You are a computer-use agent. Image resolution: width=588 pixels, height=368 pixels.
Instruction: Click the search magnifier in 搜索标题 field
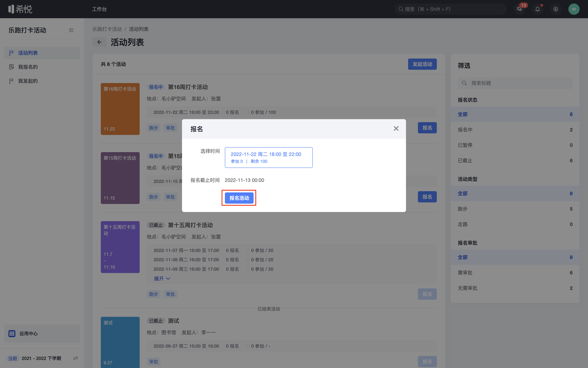[x=464, y=83]
